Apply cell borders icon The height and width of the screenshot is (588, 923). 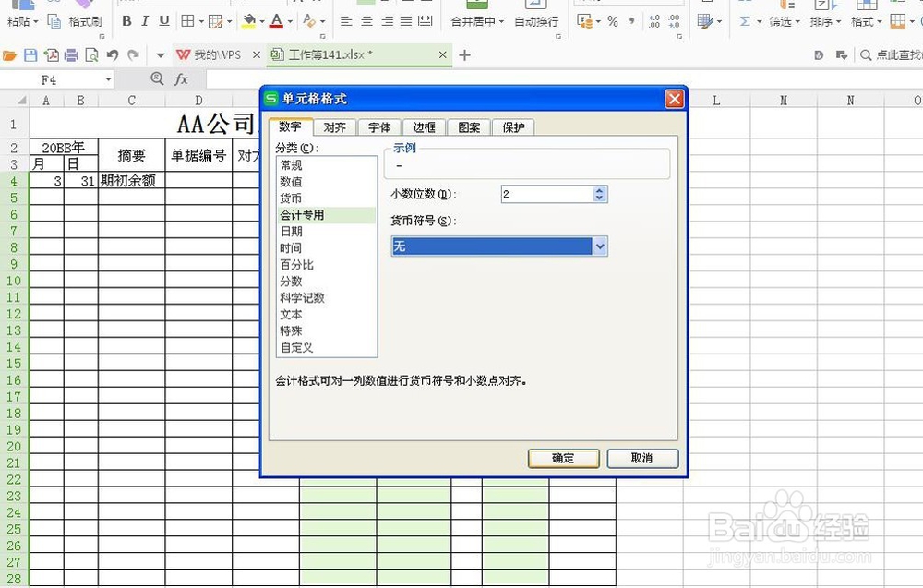coord(187,22)
